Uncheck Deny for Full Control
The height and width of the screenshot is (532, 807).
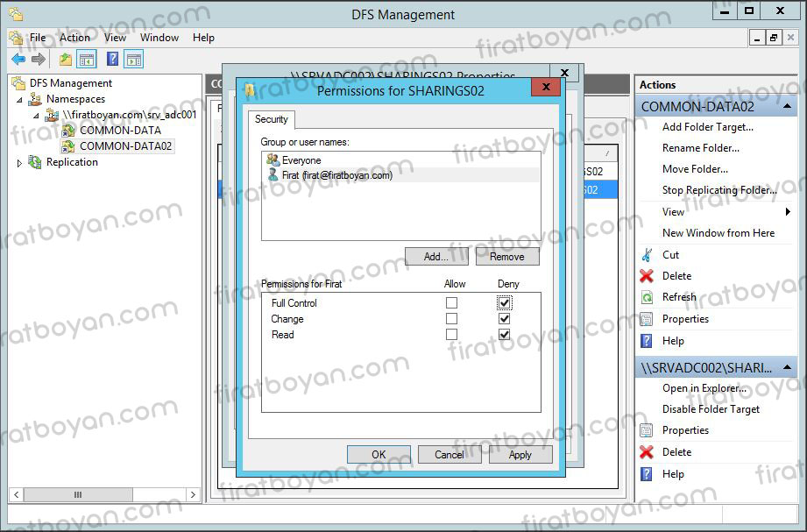point(505,303)
